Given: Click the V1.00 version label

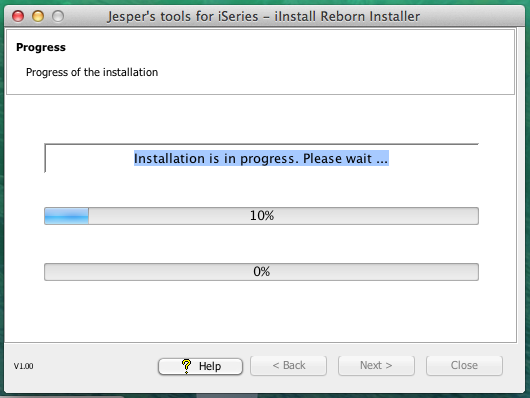Looking at the screenshot, I should 23,366.
